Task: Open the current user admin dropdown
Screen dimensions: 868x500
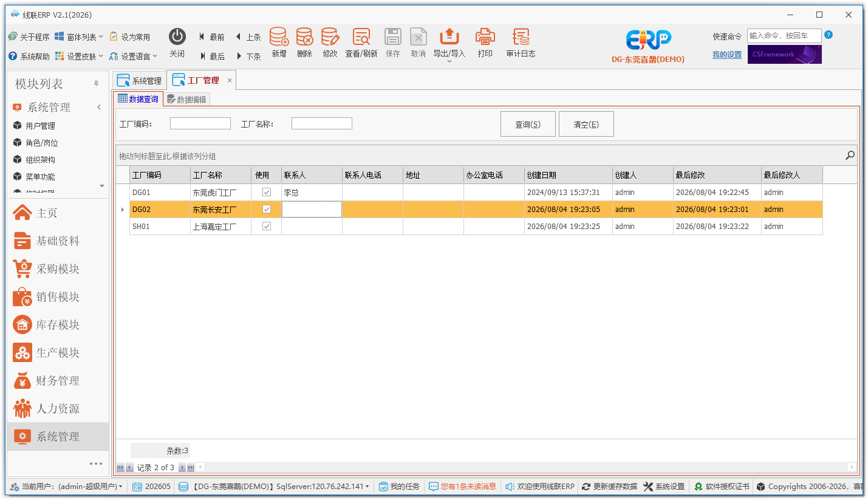Action: (66, 487)
